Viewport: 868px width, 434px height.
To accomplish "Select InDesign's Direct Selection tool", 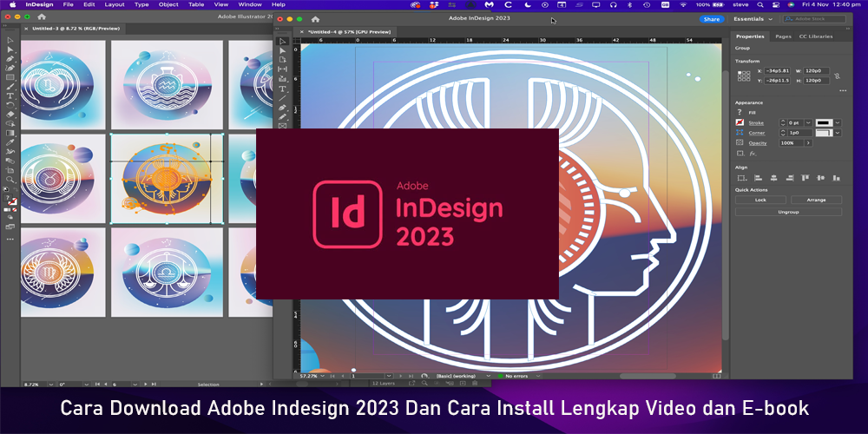I will click(282, 51).
